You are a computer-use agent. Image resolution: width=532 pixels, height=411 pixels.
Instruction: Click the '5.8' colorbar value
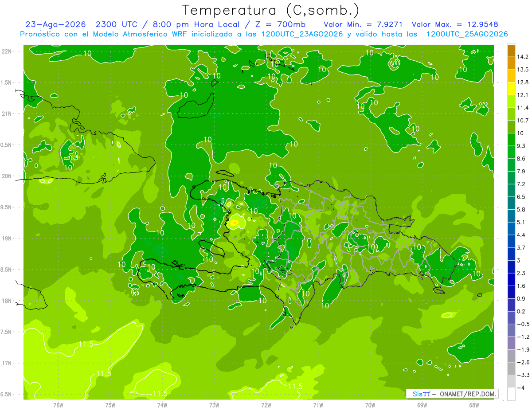pyautogui.click(x=521, y=210)
